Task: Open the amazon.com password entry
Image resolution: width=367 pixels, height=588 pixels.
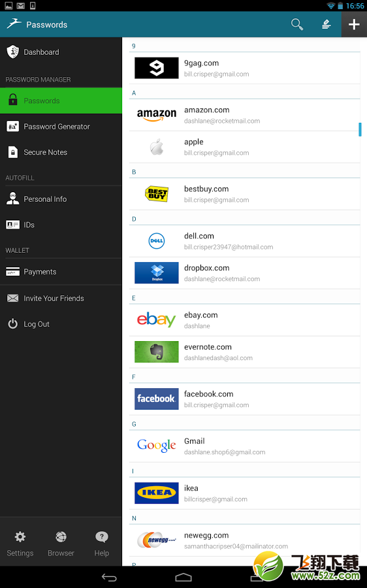Action: tap(244, 115)
